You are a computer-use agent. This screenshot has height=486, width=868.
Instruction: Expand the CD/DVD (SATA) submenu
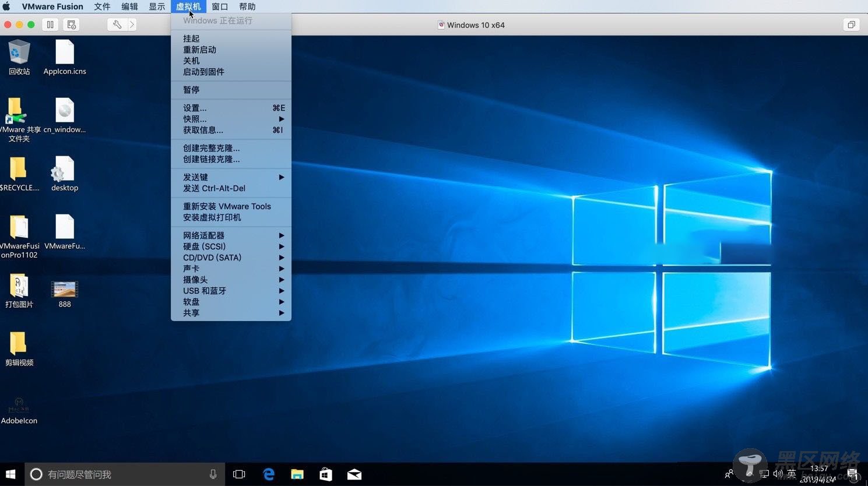[231, 258]
